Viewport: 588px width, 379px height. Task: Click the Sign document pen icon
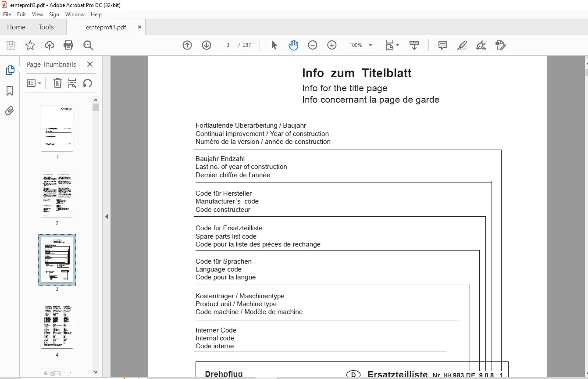[481, 45]
